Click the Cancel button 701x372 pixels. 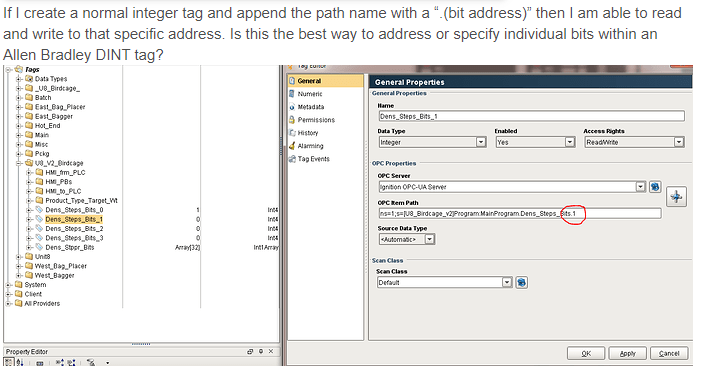click(x=669, y=353)
